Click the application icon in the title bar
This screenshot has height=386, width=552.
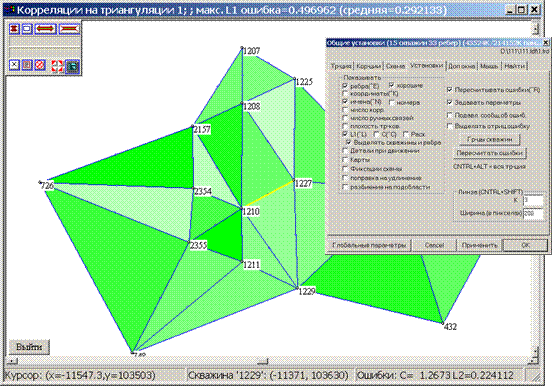(x=10, y=10)
